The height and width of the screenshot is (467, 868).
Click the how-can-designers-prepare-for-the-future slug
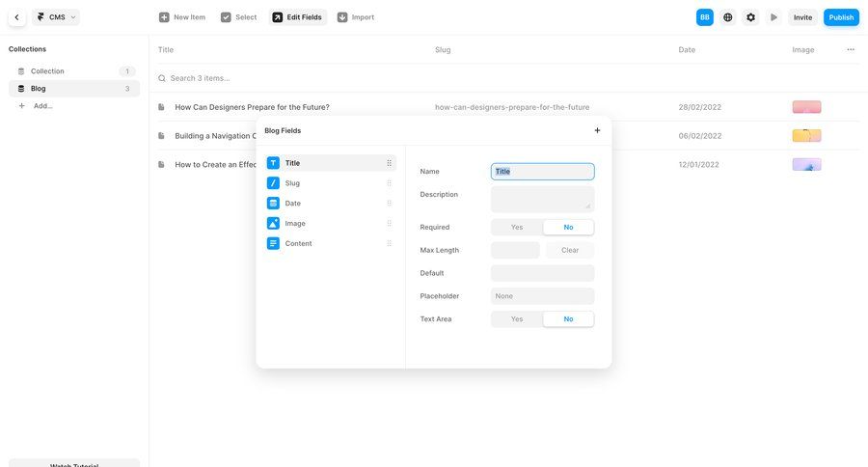pyautogui.click(x=512, y=107)
